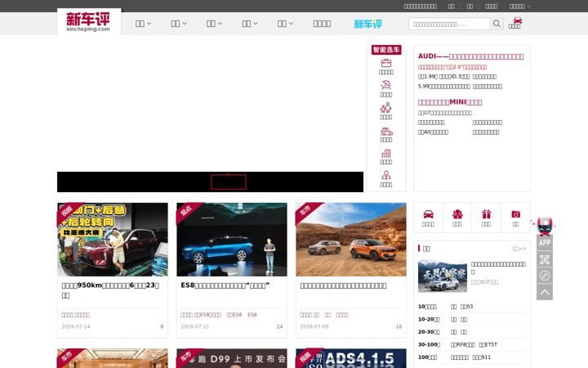This screenshot has width=588, height=368.
Task: Open the news link mentioning A0
Action: pyautogui.click(x=433, y=132)
